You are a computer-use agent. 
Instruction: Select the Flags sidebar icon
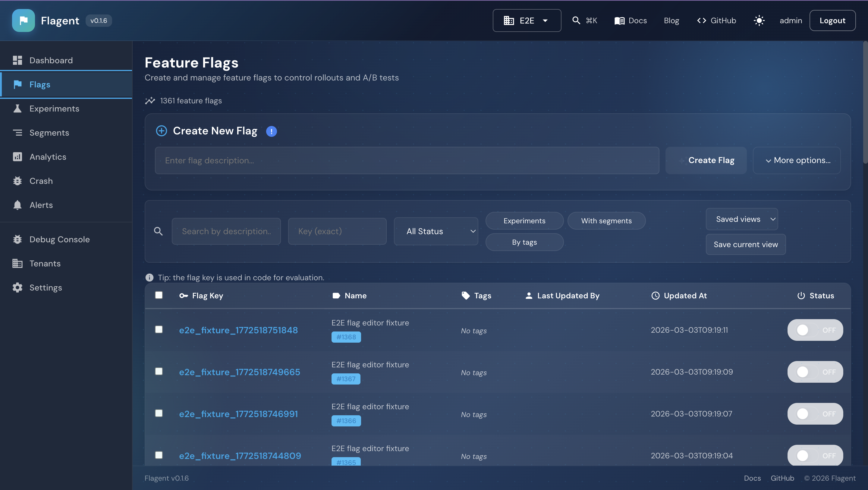point(17,84)
